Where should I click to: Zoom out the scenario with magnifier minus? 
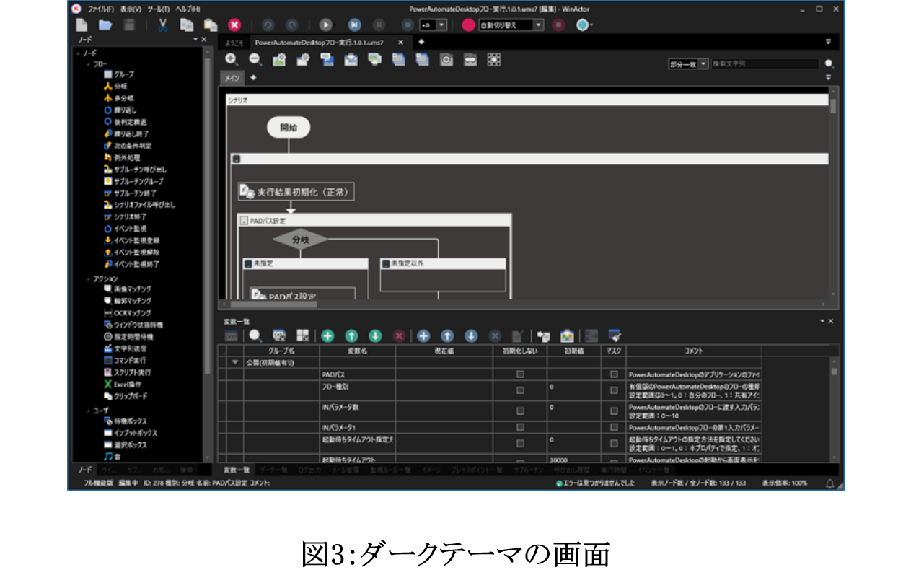click(x=255, y=60)
